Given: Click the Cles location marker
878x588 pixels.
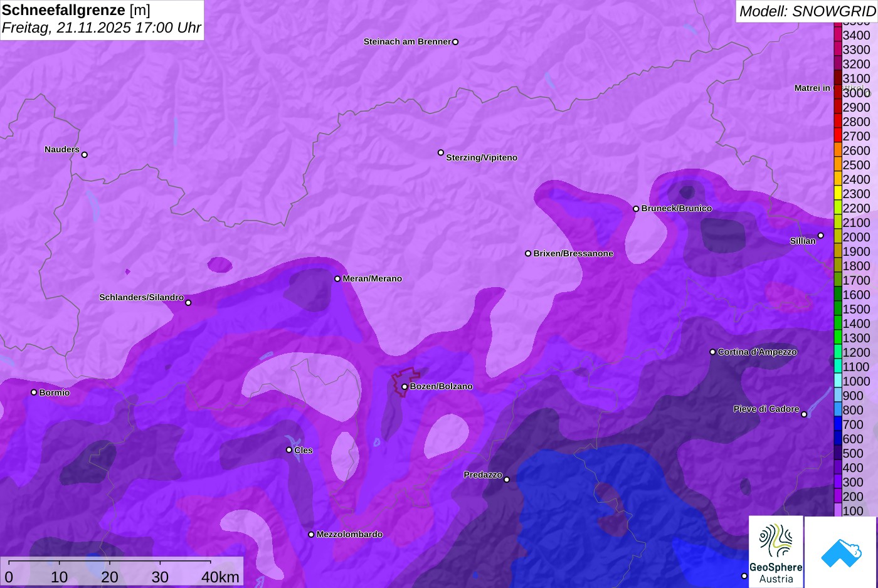Looking at the screenshot, I should tap(289, 449).
